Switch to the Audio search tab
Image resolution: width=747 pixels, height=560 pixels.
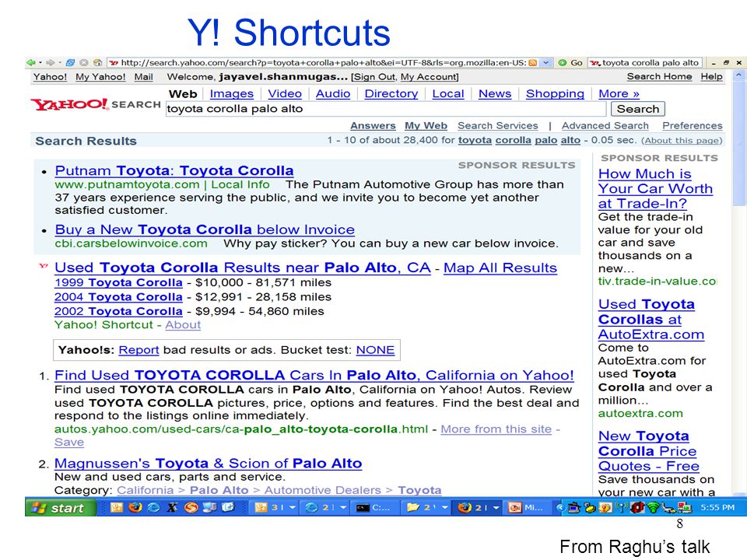coord(333,94)
